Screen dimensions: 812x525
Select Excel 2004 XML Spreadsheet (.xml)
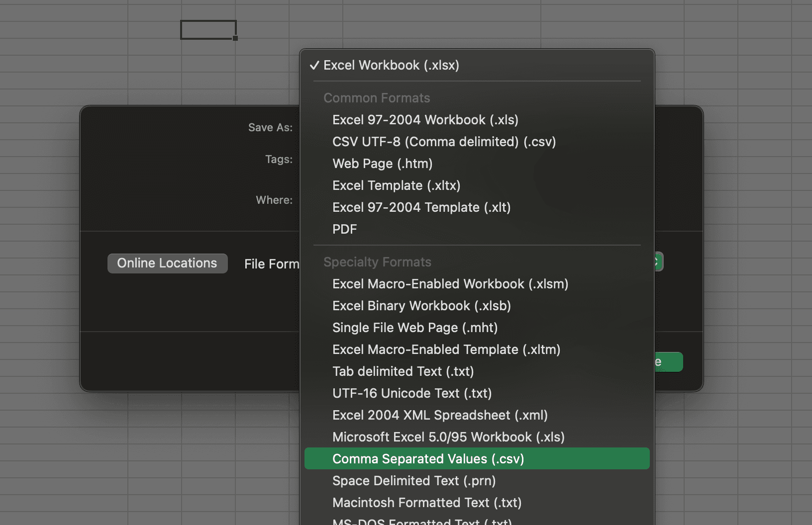[x=477, y=415]
